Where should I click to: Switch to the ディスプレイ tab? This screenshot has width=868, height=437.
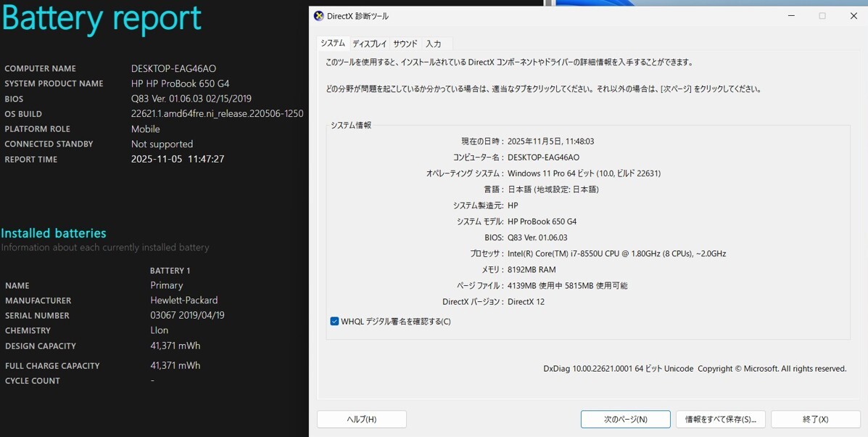click(370, 44)
